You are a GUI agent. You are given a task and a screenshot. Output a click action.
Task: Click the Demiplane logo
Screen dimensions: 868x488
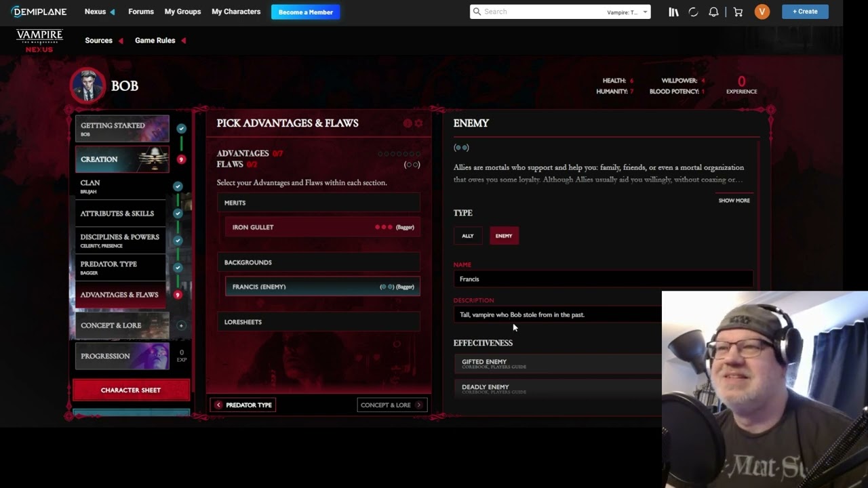coord(39,12)
